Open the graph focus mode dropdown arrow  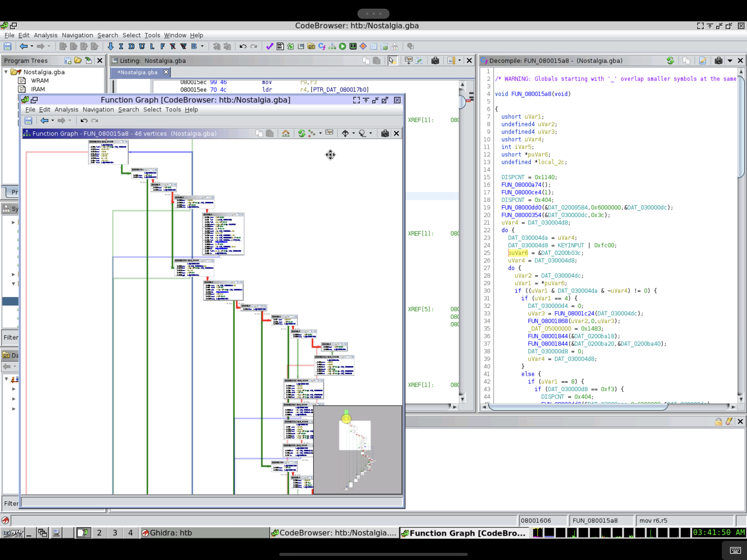(354, 133)
